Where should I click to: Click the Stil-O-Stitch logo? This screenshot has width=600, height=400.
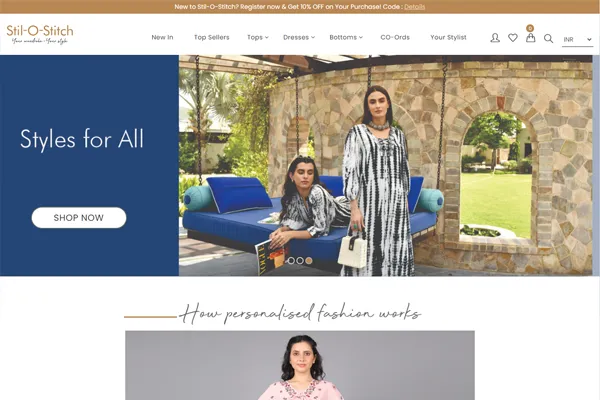[x=40, y=34]
